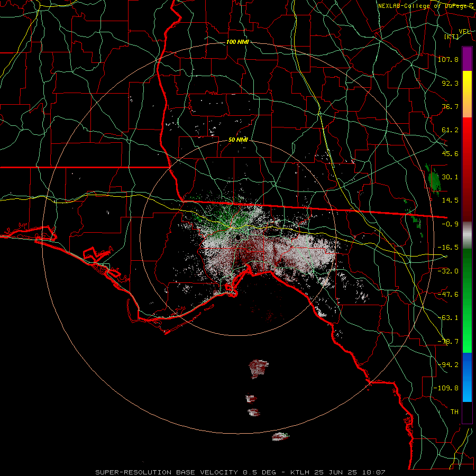Select the 107.8 value on velocity scale

448,59
